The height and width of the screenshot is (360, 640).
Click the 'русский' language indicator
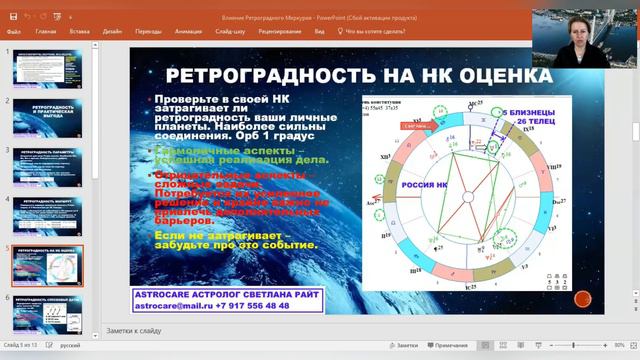coord(70,345)
